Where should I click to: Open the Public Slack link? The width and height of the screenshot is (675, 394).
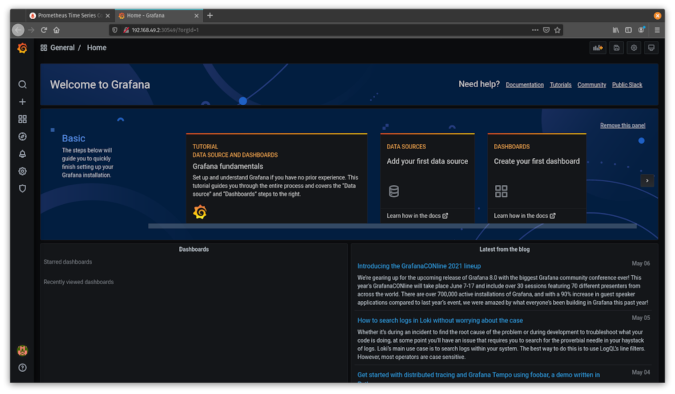[627, 85]
